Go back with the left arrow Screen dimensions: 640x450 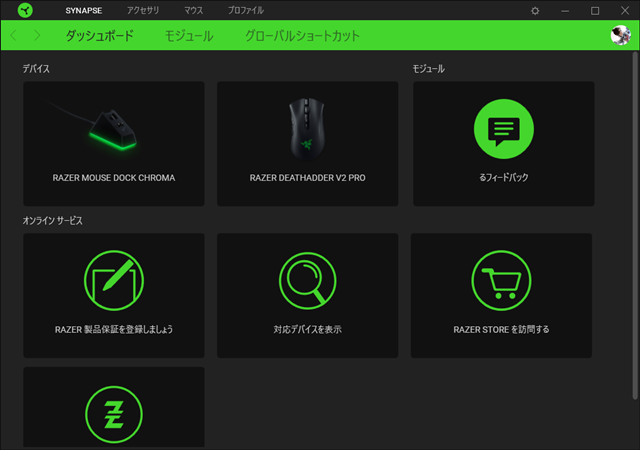(x=13, y=36)
